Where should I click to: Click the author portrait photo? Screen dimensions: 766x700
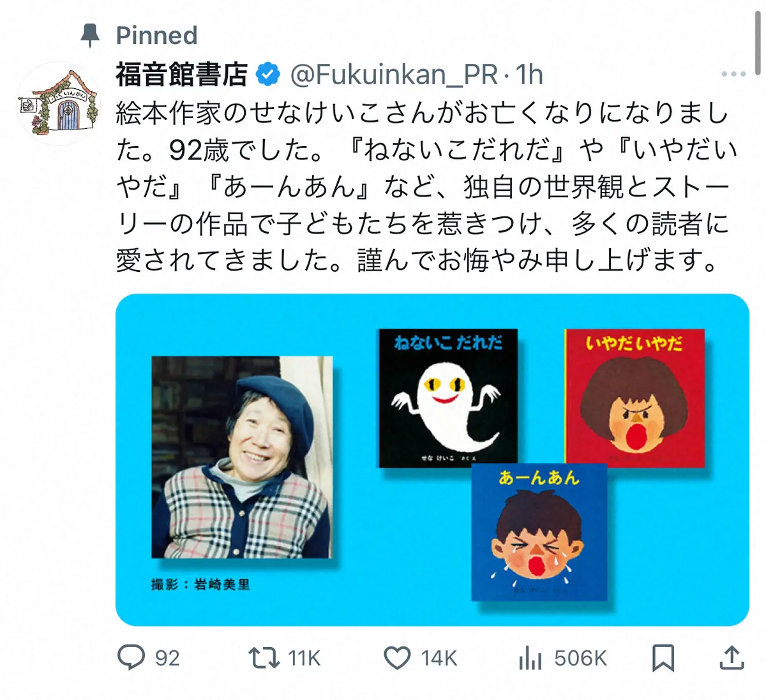[x=242, y=457]
